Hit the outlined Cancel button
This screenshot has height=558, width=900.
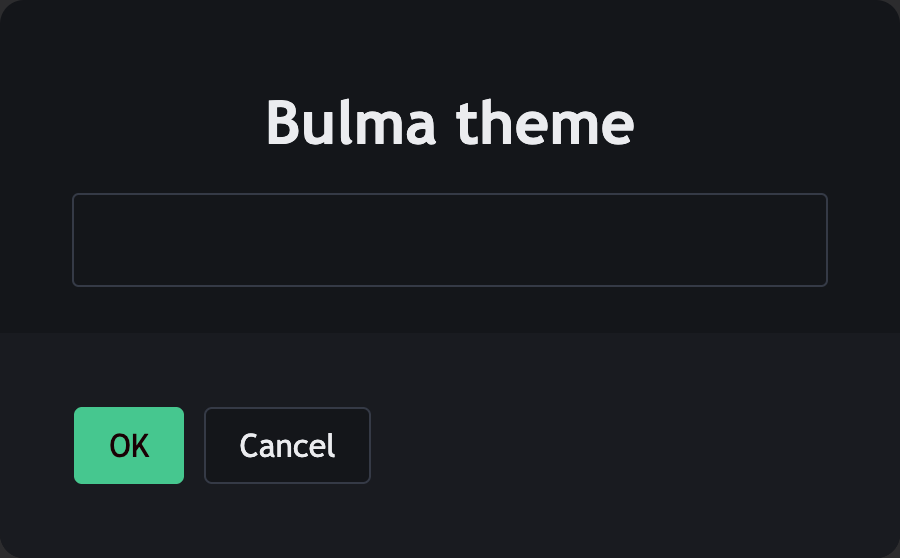[287, 445]
